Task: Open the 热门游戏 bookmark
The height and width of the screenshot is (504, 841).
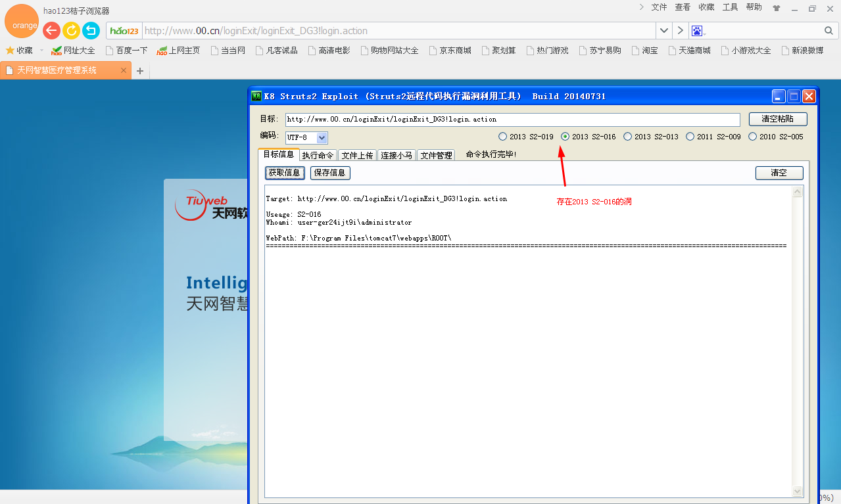Action: (x=547, y=51)
